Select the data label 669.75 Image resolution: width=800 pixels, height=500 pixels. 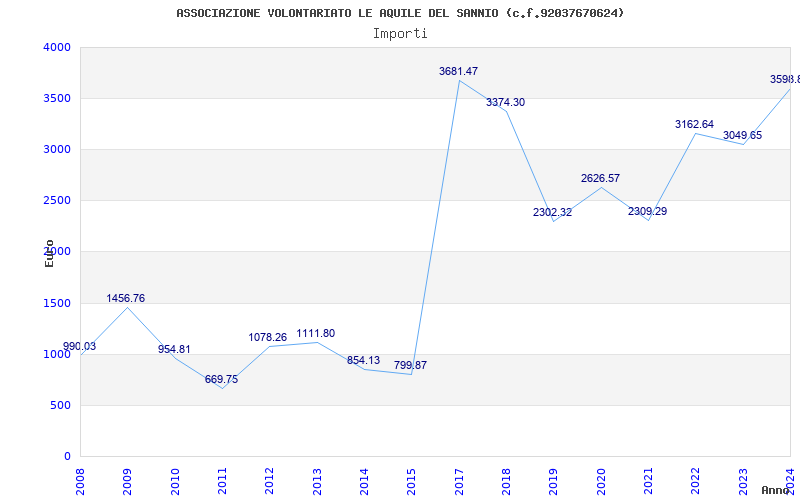[x=221, y=380]
